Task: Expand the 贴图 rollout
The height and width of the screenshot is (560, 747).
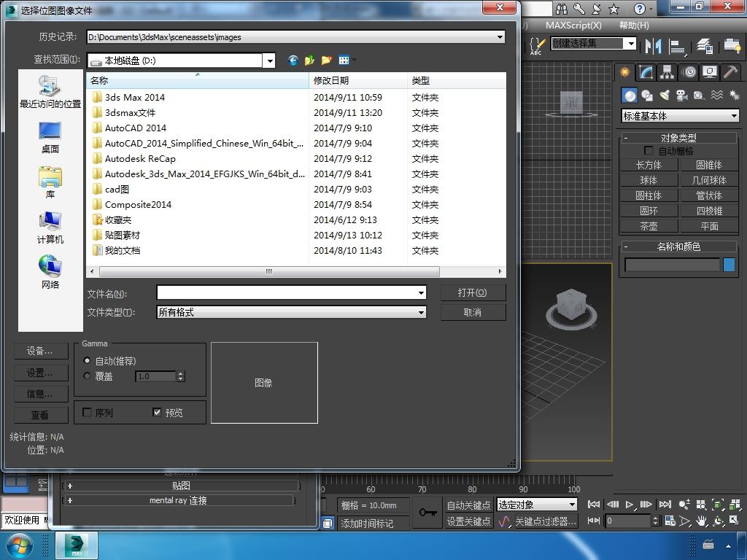Action: pyautogui.click(x=181, y=486)
